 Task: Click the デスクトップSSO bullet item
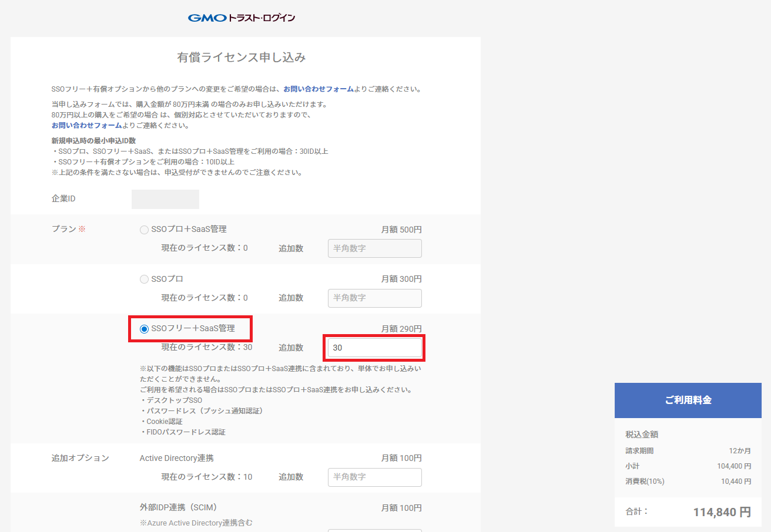(x=171, y=400)
